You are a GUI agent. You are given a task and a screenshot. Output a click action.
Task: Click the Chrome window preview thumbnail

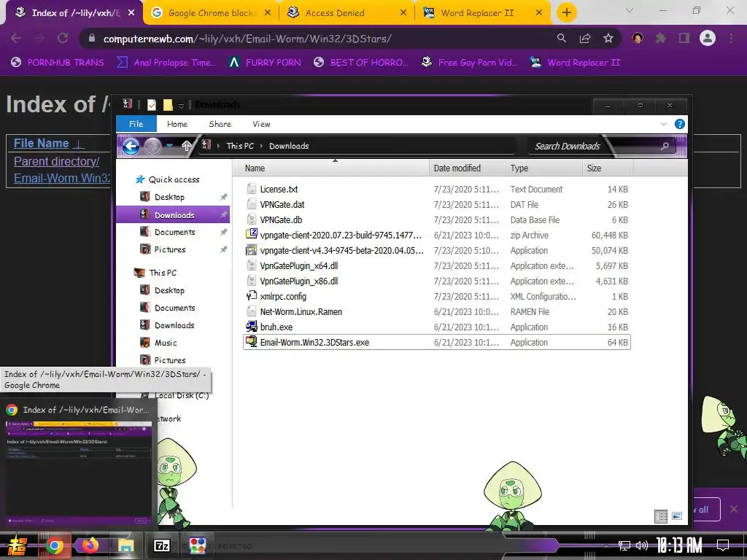tap(79, 472)
